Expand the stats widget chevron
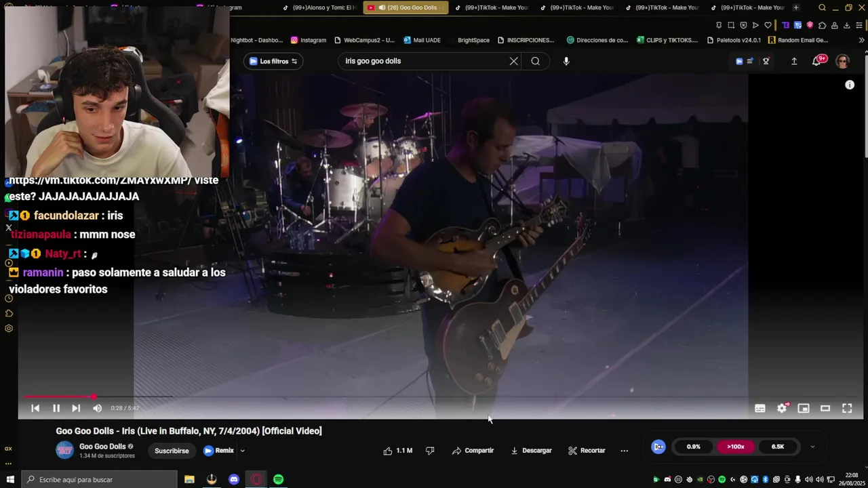868x488 pixels. [x=812, y=447]
